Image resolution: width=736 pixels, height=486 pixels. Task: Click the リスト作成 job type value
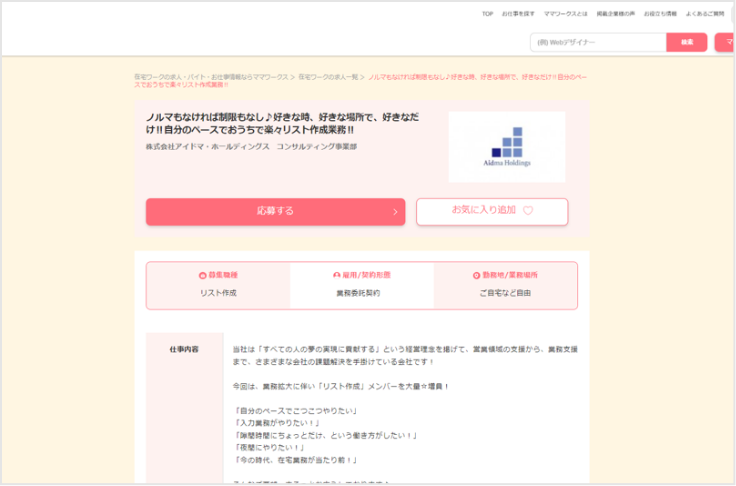tap(218, 293)
